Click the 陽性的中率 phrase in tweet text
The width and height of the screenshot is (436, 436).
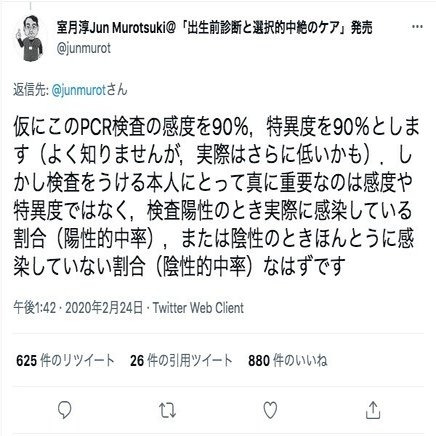105,239
